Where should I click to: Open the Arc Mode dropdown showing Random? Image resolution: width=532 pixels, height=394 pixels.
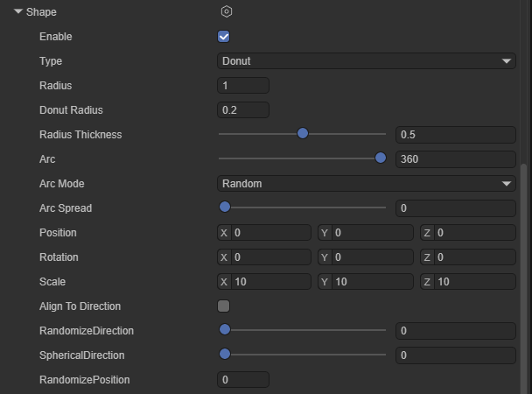pyautogui.click(x=366, y=184)
